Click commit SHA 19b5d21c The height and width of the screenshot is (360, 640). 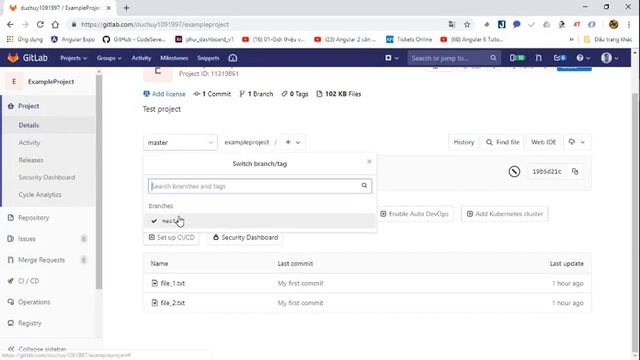pos(547,171)
